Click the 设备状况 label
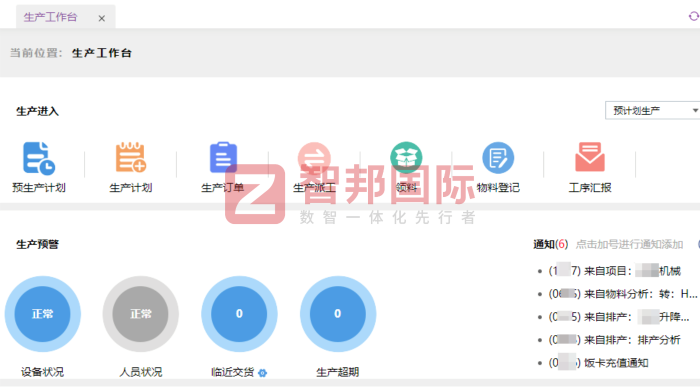 click(42, 372)
